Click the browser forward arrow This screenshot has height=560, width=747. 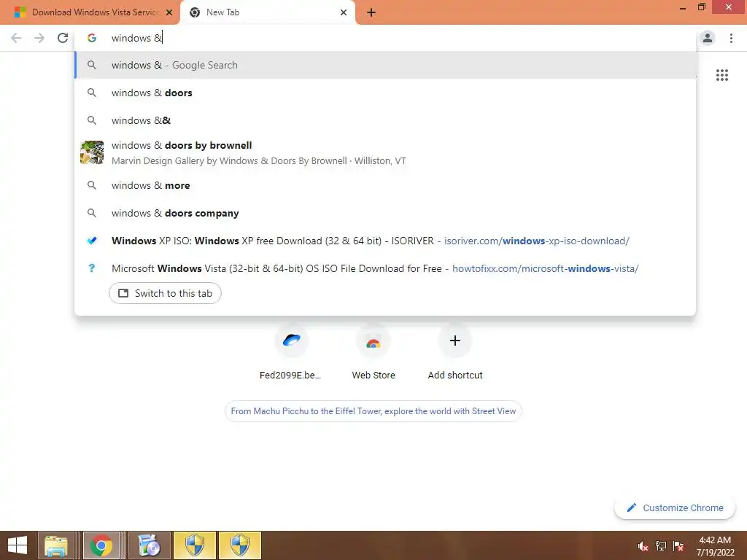[39, 38]
